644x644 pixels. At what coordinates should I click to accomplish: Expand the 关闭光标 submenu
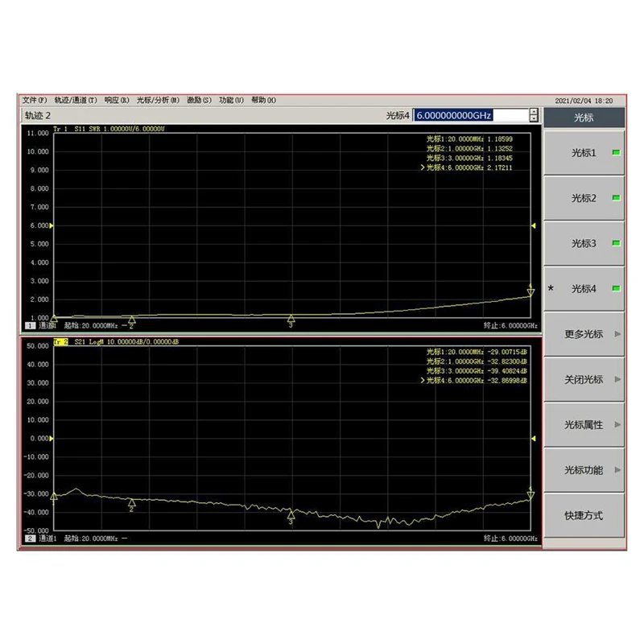point(584,379)
